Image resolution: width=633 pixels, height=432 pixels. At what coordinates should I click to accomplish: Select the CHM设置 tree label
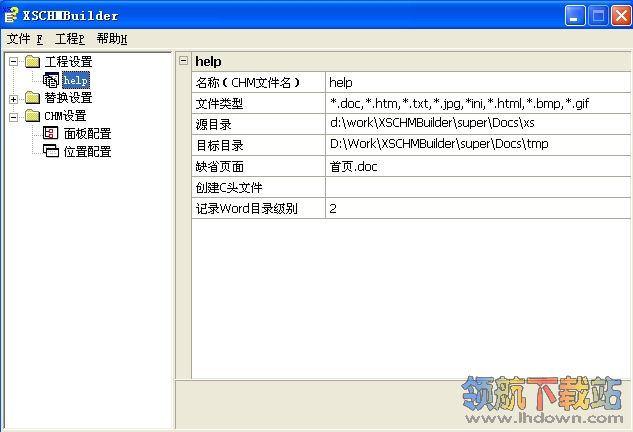[x=65, y=116]
